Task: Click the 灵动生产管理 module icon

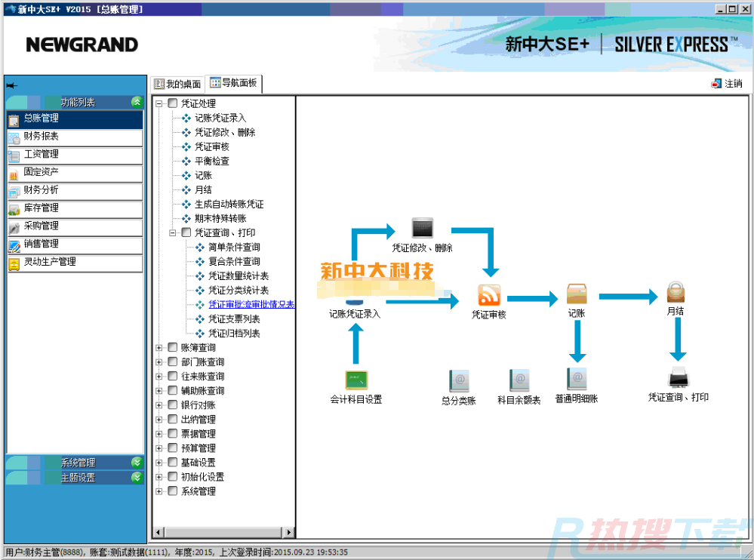Action: (14, 264)
